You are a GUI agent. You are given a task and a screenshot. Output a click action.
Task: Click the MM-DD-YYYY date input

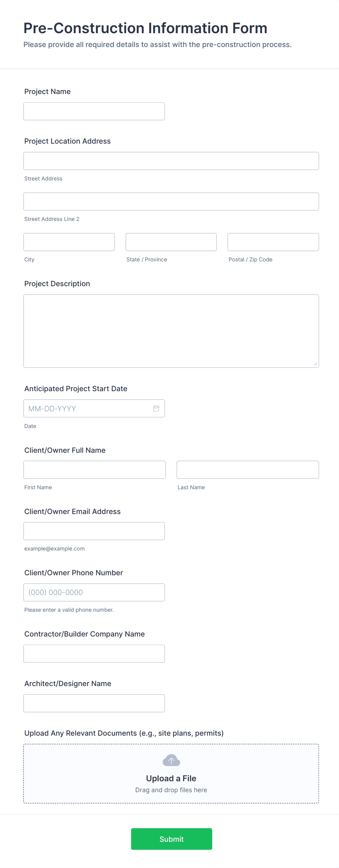pyautogui.click(x=87, y=408)
